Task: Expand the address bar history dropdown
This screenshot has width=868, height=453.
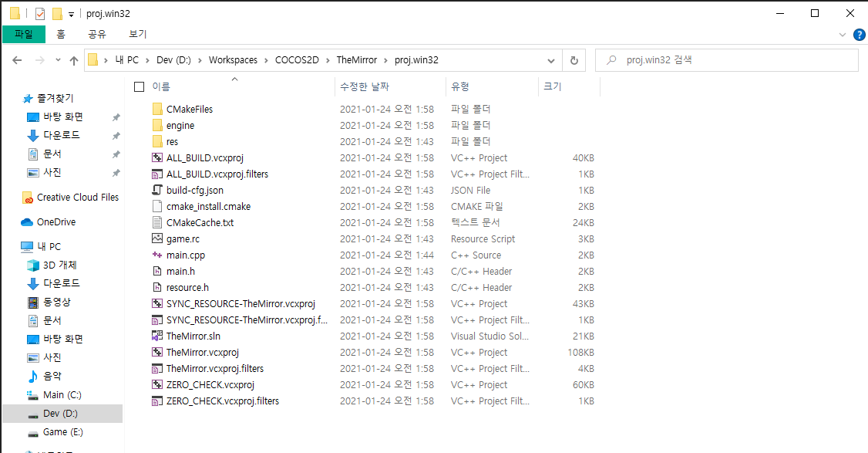Action: (x=551, y=60)
